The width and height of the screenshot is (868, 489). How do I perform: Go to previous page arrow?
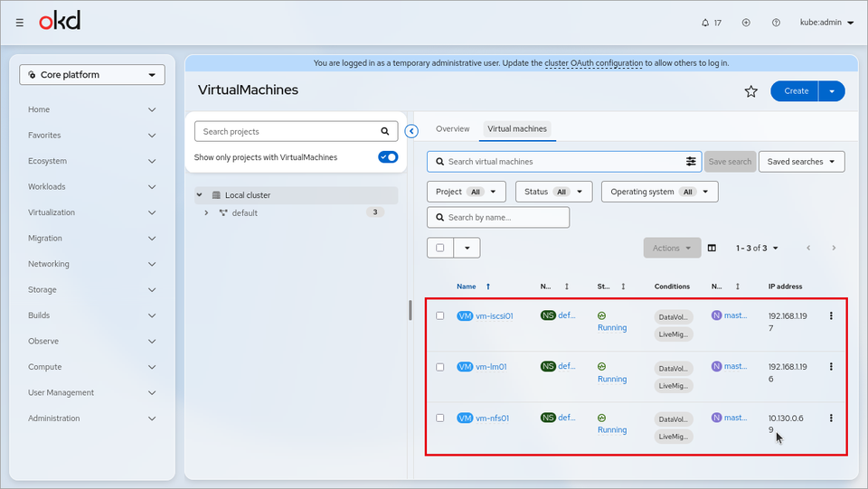click(x=808, y=248)
